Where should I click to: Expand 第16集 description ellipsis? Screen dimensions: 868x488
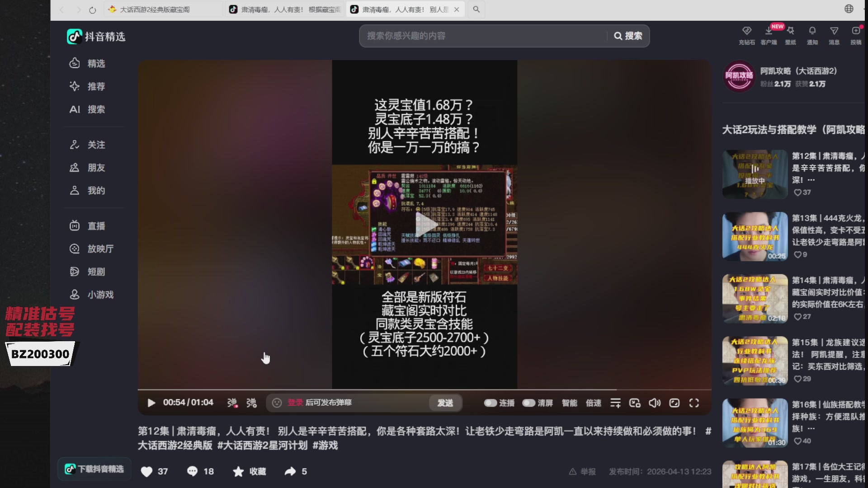[x=811, y=428]
